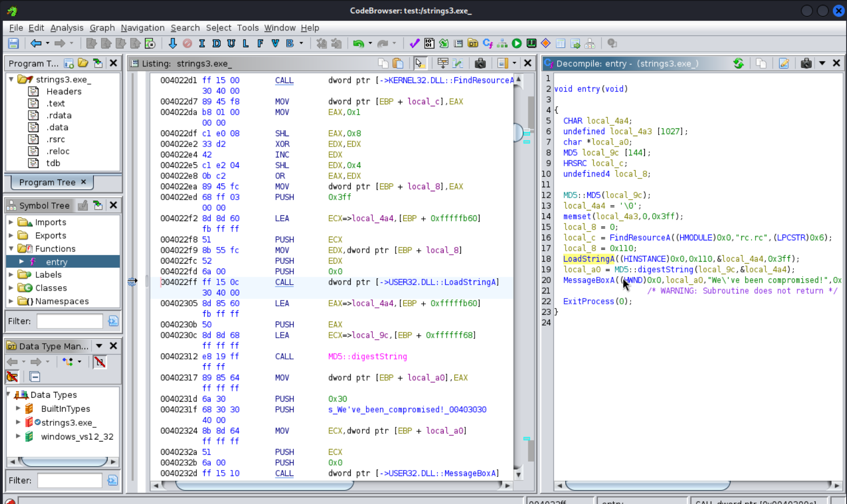Take a snapshot of the Decompile panel

click(x=806, y=63)
